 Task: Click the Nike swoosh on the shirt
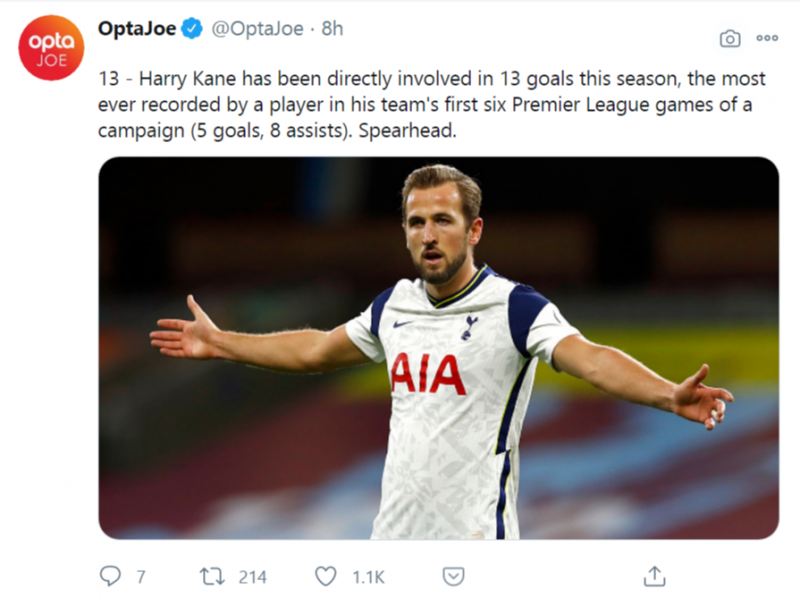(400, 324)
